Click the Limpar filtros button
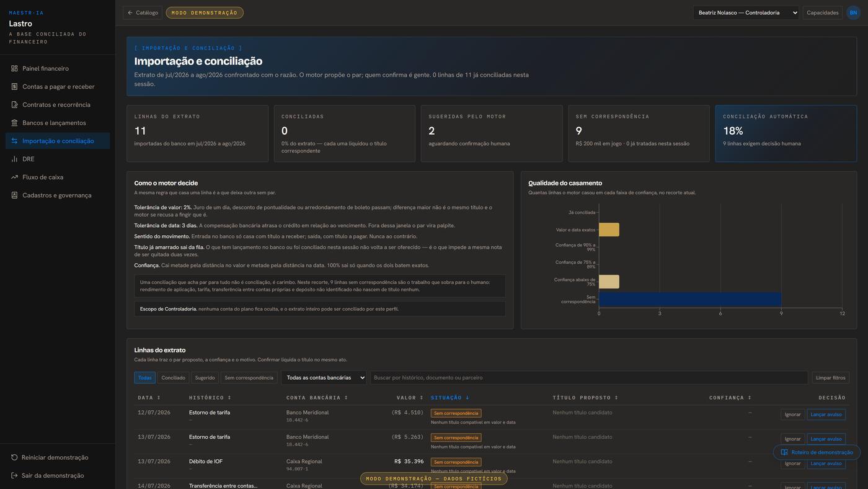 click(831, 377)
